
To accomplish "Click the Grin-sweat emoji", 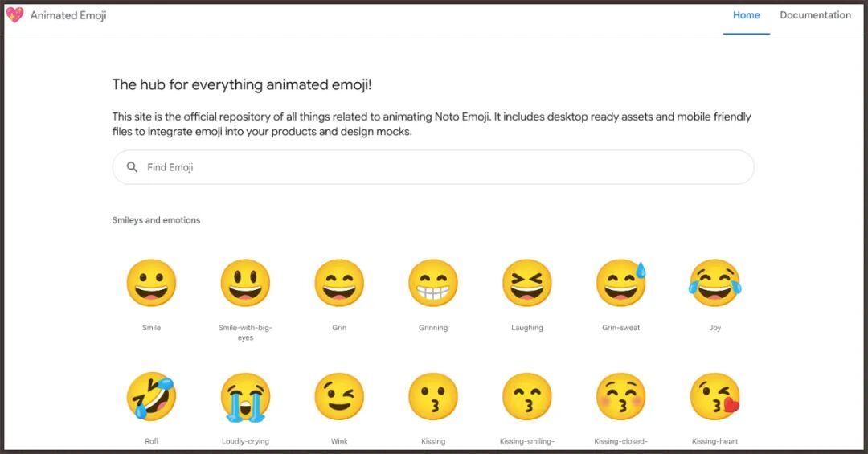I will tap(621, 283).
